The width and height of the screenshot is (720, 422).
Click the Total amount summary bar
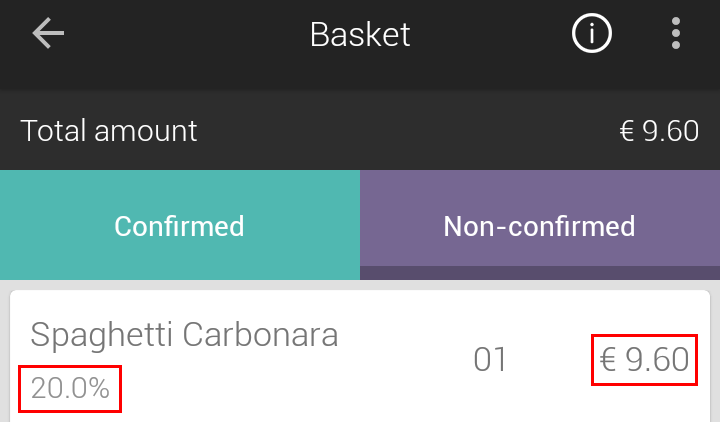(360, 130)
